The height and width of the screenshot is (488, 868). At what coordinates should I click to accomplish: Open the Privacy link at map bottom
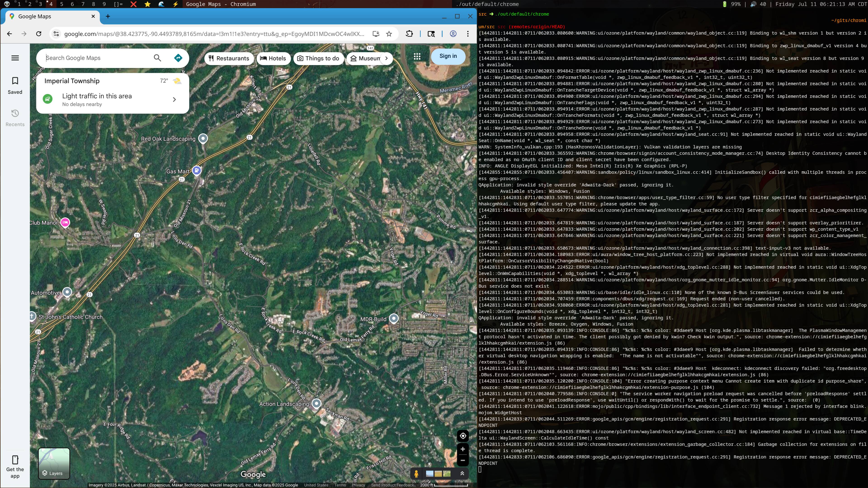pos(359,485)
